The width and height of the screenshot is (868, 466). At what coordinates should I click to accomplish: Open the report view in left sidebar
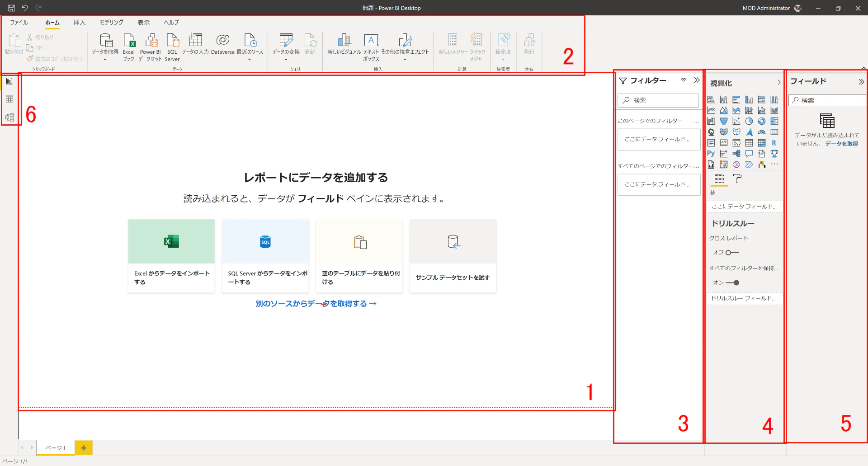click(x=9, y=81)
